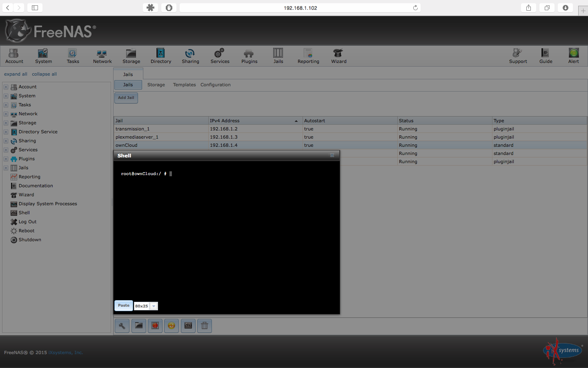Select the Jails sub-tab
588x368 pixels.
click(x=128, y=85)
